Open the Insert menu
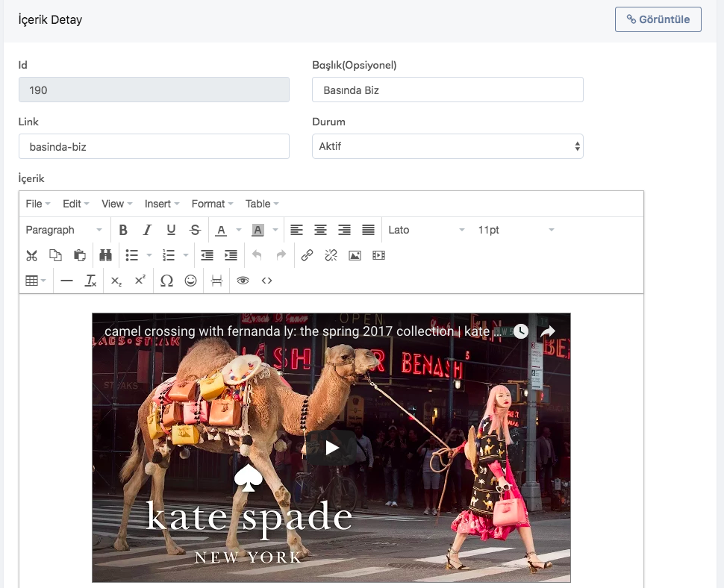The image size is (724, 588). coord(161,204)
